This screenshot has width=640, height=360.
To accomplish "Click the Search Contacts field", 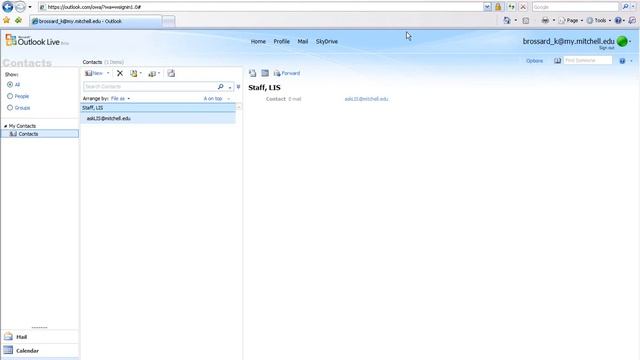I will click(x=150, y=87).
